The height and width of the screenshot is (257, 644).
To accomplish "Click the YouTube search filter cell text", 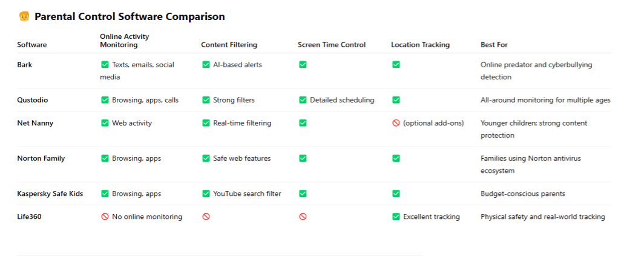I will click(247, 194).
